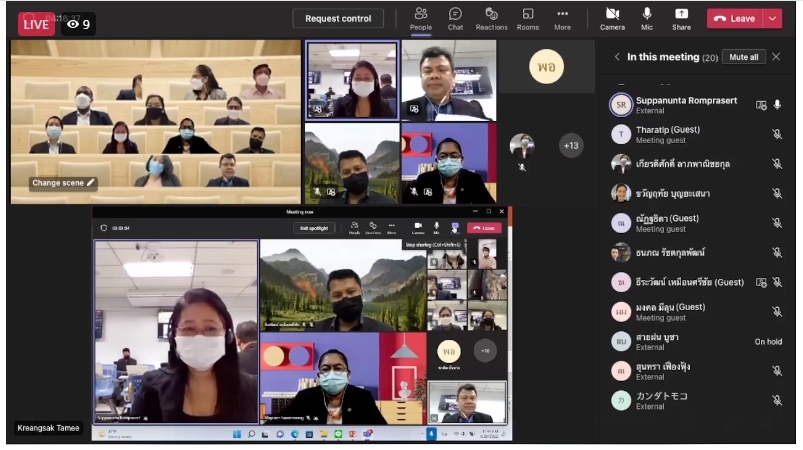Close the participants panel with X

coord(776,57)
